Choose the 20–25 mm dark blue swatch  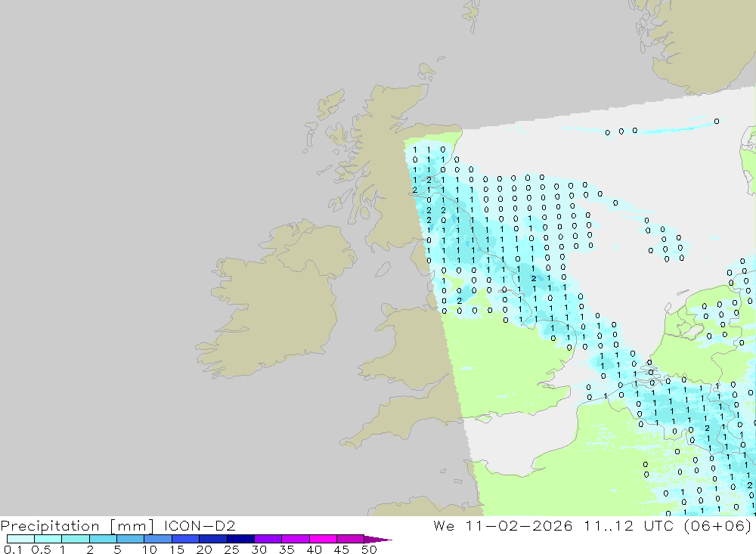(x=213, y=539)
